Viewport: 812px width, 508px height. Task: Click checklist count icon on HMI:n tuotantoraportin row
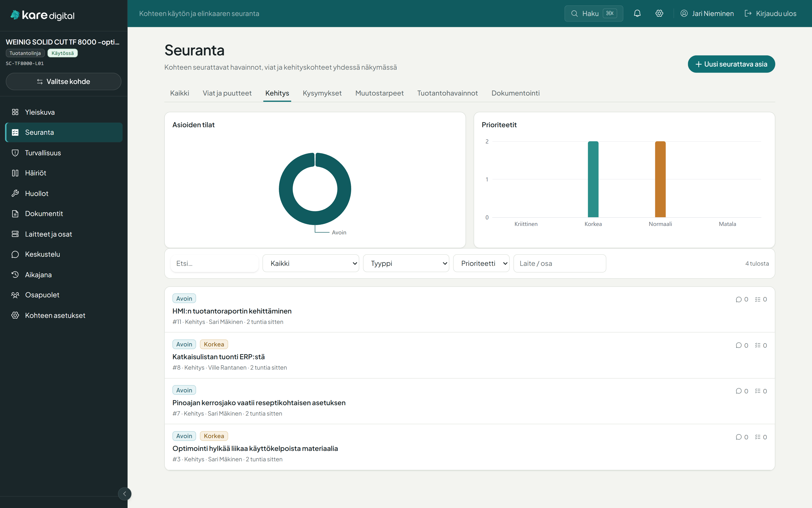click(x=758, y=299)
